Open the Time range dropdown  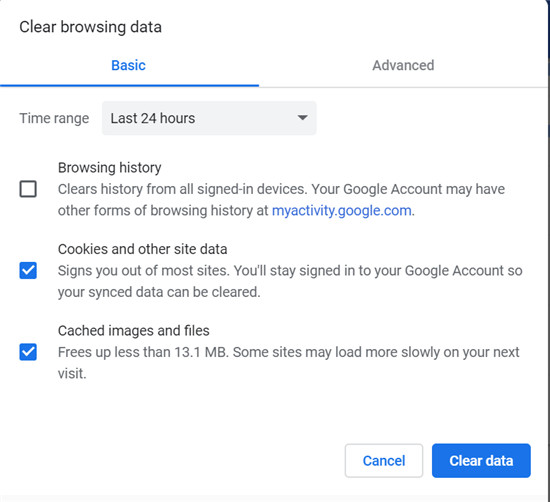[209, 118]
